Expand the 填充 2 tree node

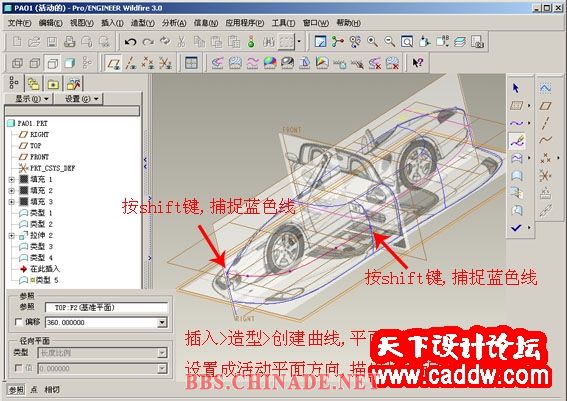[x=11, y=191]
